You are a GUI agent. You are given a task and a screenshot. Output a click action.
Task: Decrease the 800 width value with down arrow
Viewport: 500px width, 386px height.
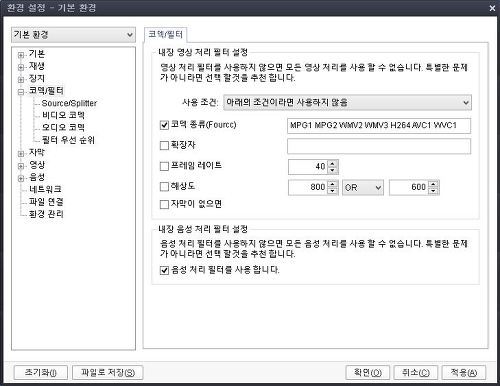coord(332,191)
